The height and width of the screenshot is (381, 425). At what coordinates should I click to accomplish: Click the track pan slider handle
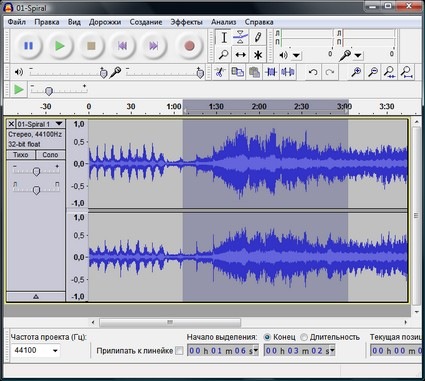[36, 190]
